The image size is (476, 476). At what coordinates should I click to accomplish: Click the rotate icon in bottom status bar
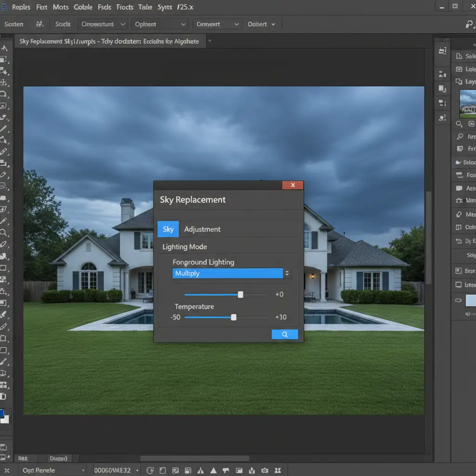(x=150, y=470)
